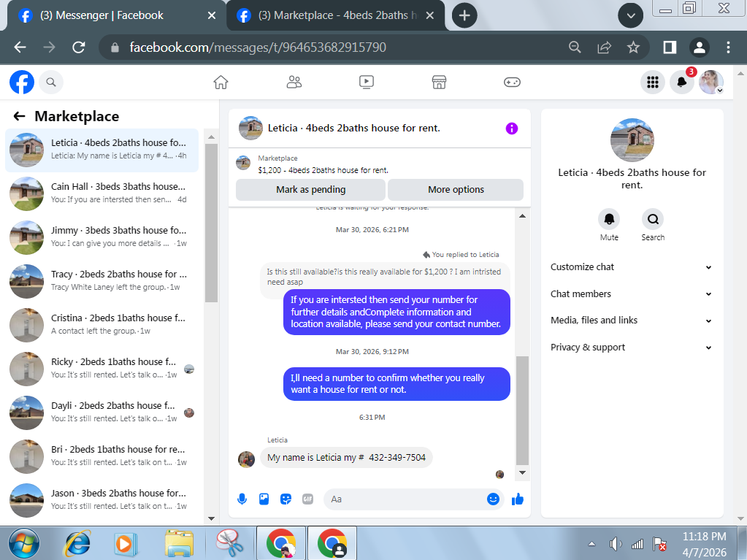Share this page icon
747x560 pixels.
tap(604, 47)
